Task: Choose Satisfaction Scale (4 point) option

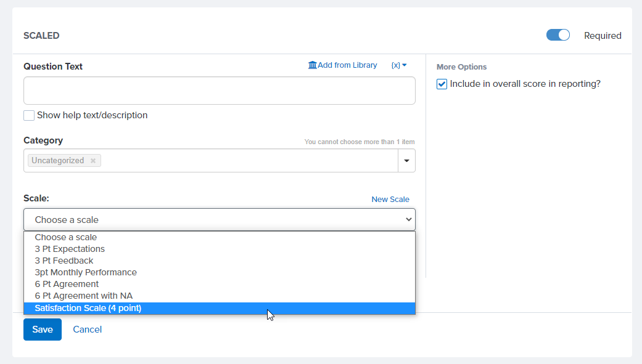Action: (x=88, y=308)
